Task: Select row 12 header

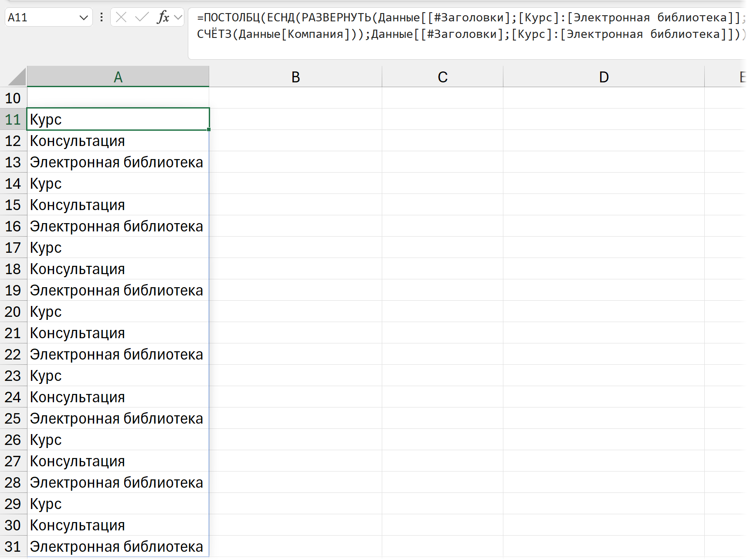Action: point(13,141)
